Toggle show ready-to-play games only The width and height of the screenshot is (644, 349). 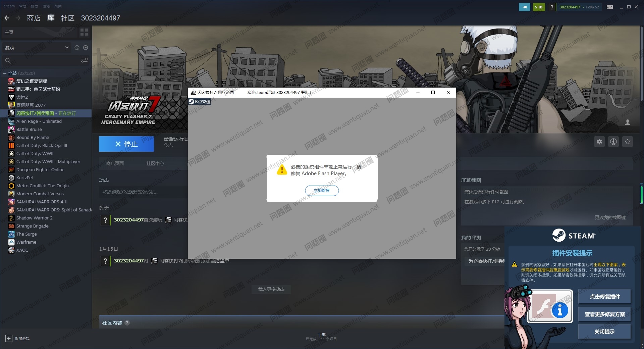click(86, 48)
